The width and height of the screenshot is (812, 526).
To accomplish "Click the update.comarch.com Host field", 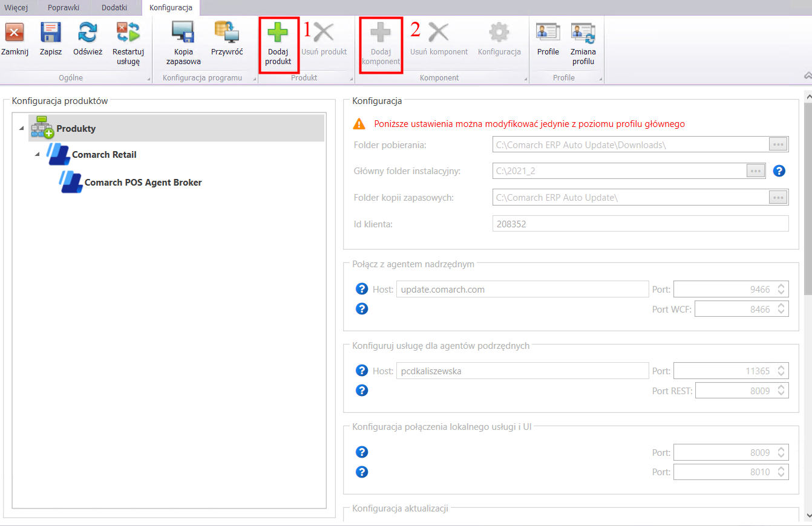I will (x=523, y=289).
